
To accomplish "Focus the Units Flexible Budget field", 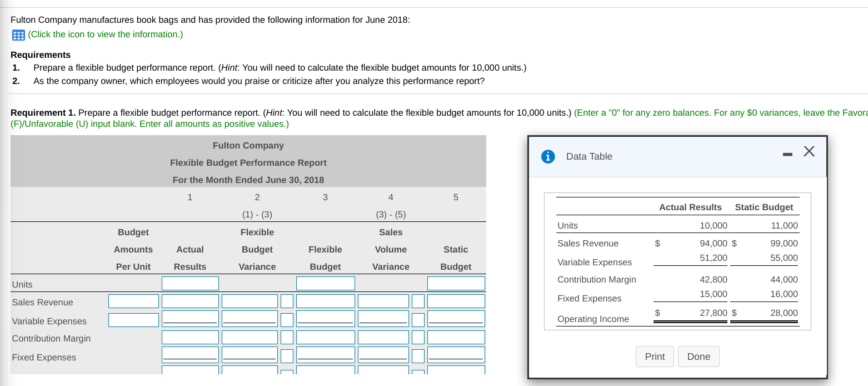I will click(325, 283).
